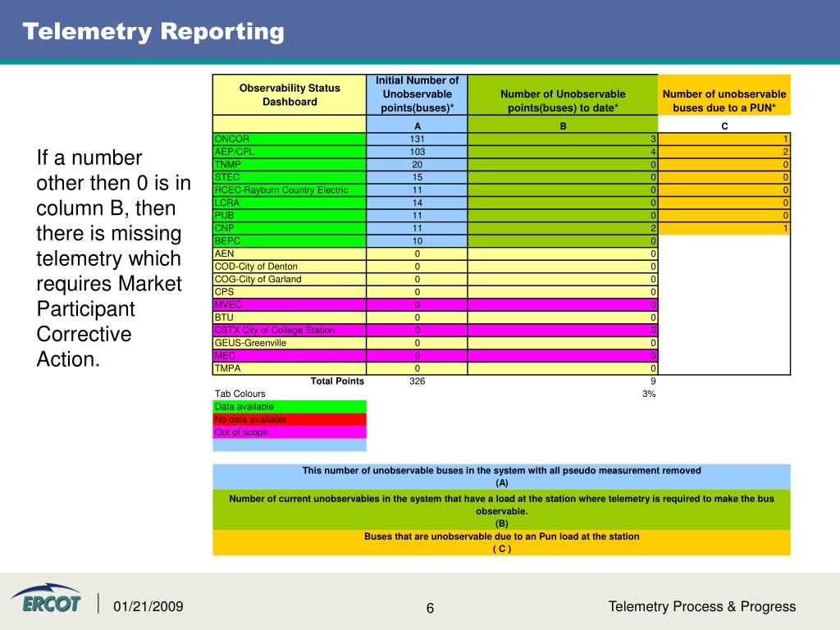Select the "AEP/CPL" row name
This screenshot has height=630, width=840.
[290, 152]
